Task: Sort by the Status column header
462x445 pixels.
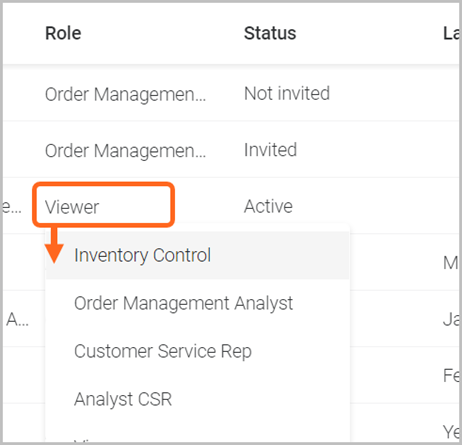Action: [x=270, y=33]
